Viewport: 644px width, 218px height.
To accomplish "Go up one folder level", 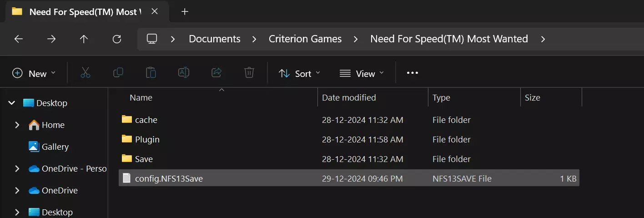I will tap(84, 39).
